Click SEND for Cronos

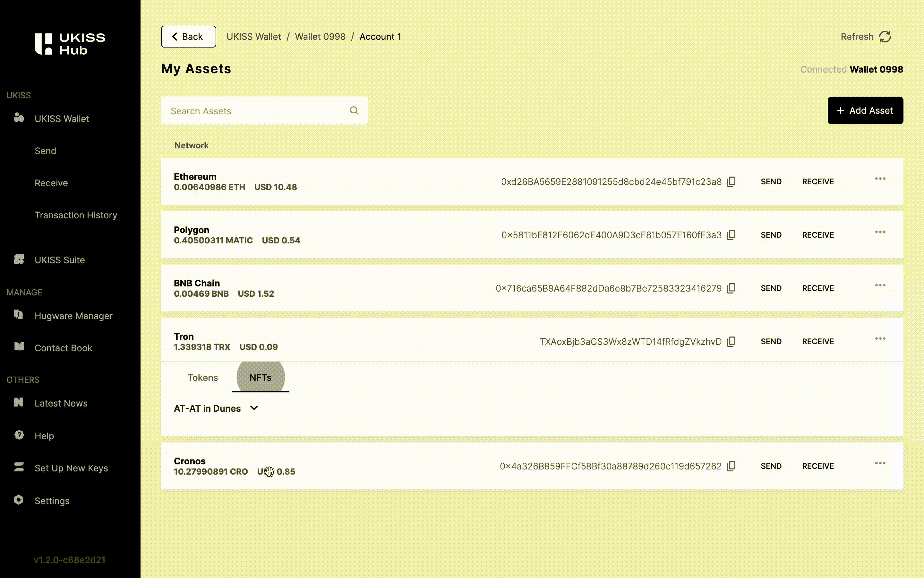tap(771, 466)
